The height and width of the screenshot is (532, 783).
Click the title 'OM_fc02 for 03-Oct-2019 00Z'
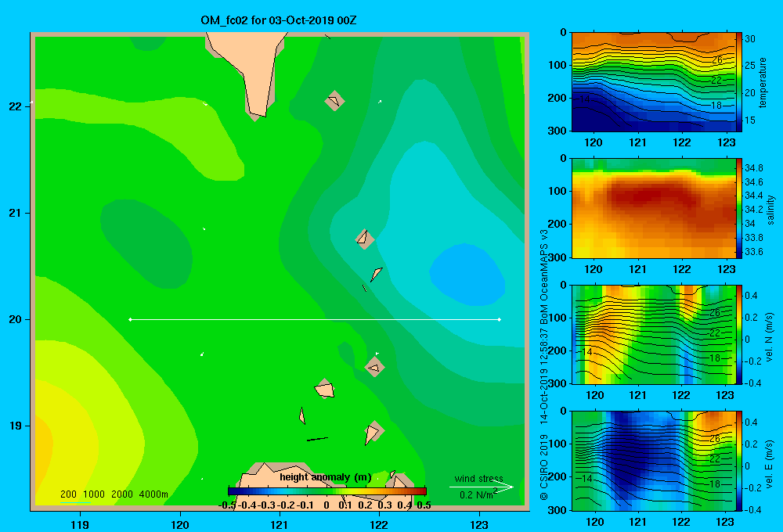pos(279,20)
